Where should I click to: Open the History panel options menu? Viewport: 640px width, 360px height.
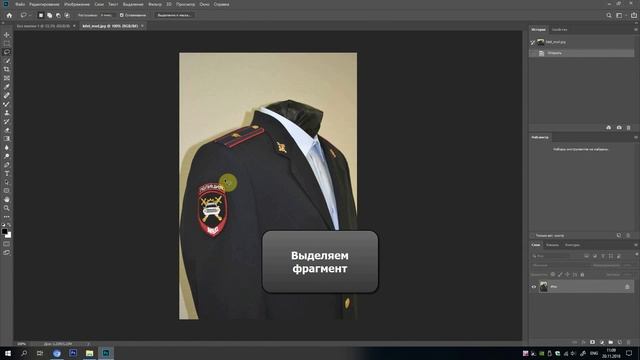636,30
